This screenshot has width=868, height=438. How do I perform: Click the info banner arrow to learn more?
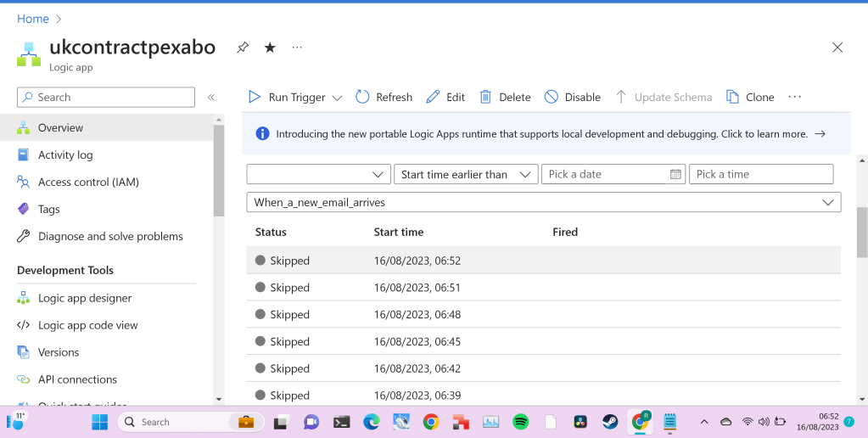(820, 134)
